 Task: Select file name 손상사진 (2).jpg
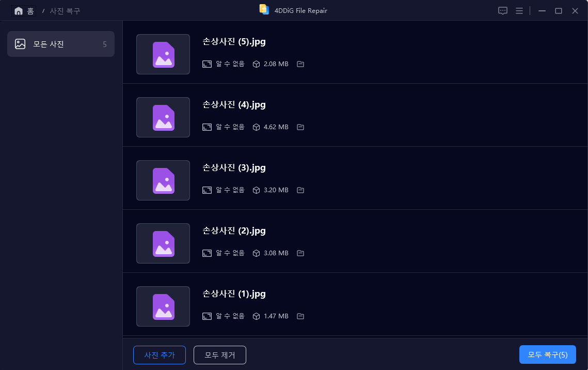(234, 231)
